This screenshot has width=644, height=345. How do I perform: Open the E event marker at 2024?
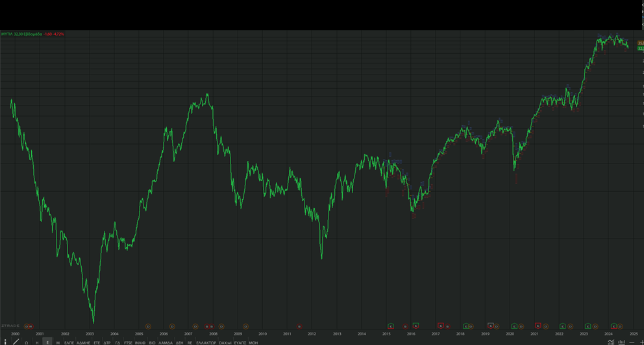coord(613,326)
